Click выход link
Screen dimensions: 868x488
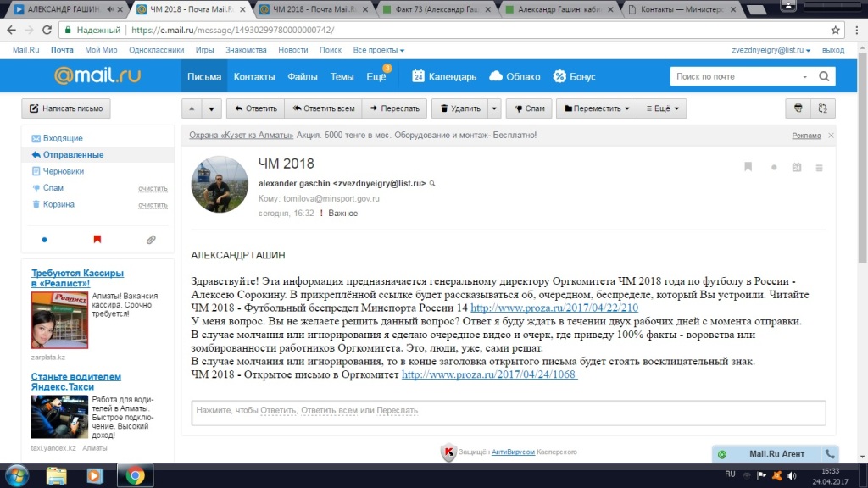833,50
